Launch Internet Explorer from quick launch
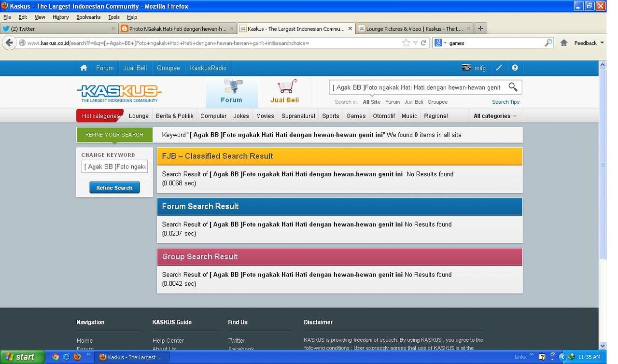 coord(66,357)
